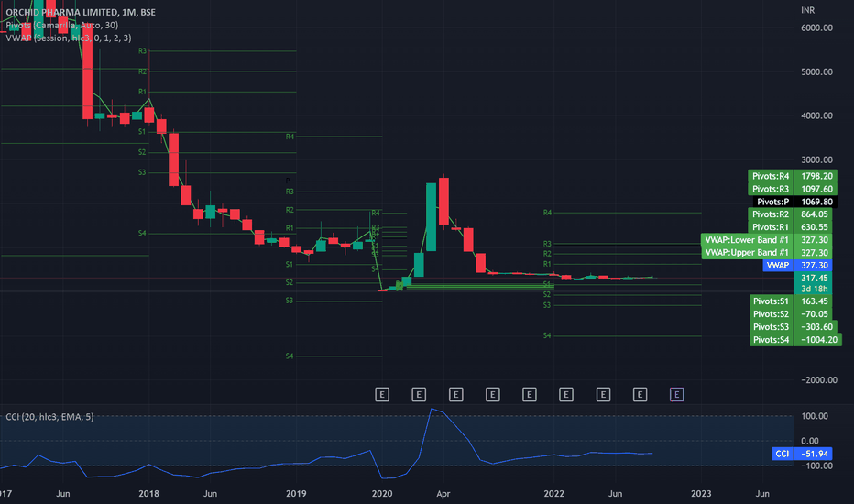Click -2000.00 on the price axis
Screen dimensions: 854x504
(818, 379)
